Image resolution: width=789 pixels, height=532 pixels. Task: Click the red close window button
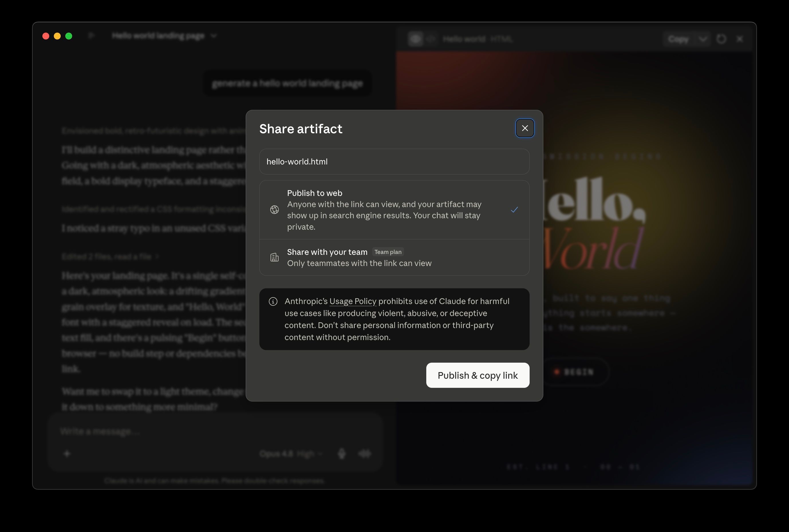pyautogui.click(x=46, y=36)
